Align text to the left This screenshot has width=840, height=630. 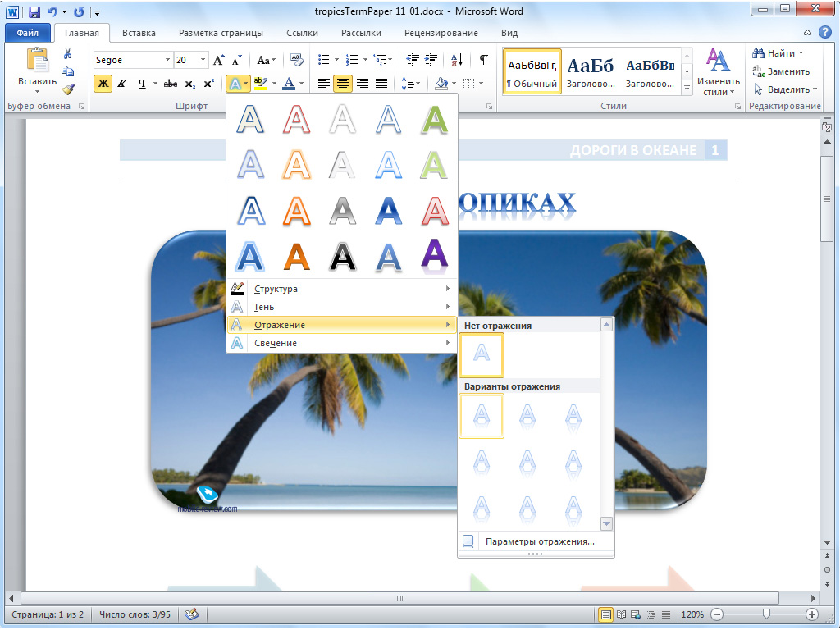(x=323, y=84)
